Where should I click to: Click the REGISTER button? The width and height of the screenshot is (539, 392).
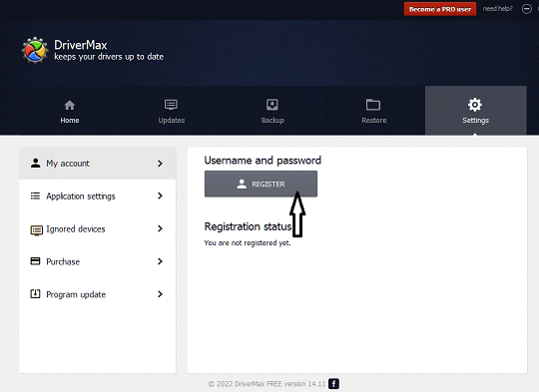click(x=261, y=184)
